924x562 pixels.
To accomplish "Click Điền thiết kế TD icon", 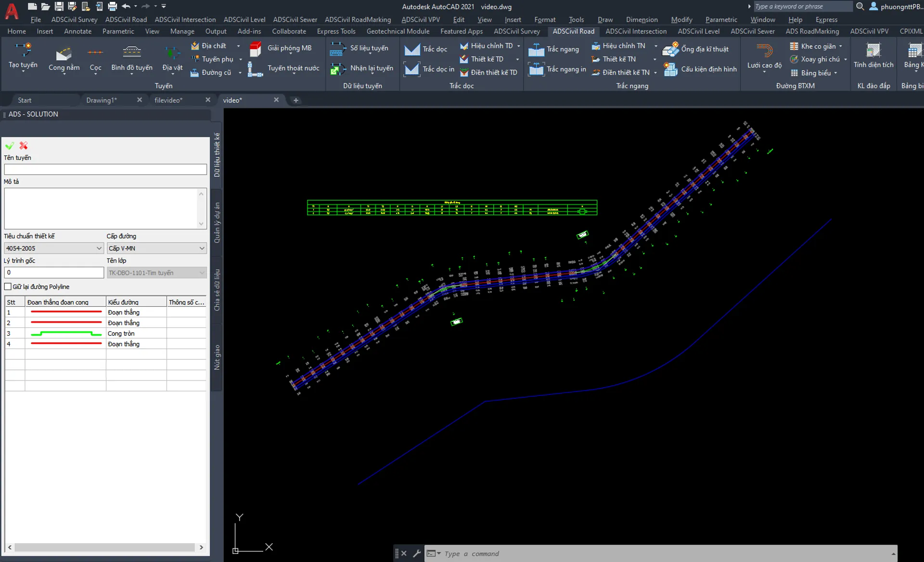I will point(464,72).
